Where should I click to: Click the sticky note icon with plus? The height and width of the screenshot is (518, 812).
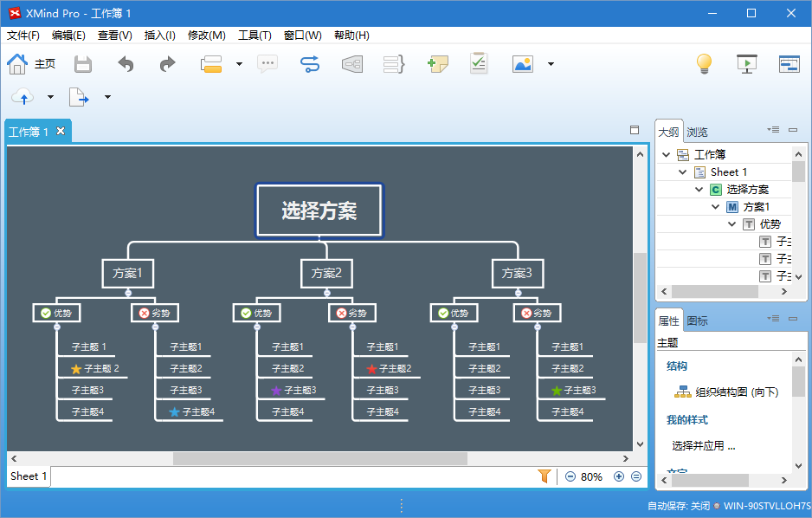438,64
